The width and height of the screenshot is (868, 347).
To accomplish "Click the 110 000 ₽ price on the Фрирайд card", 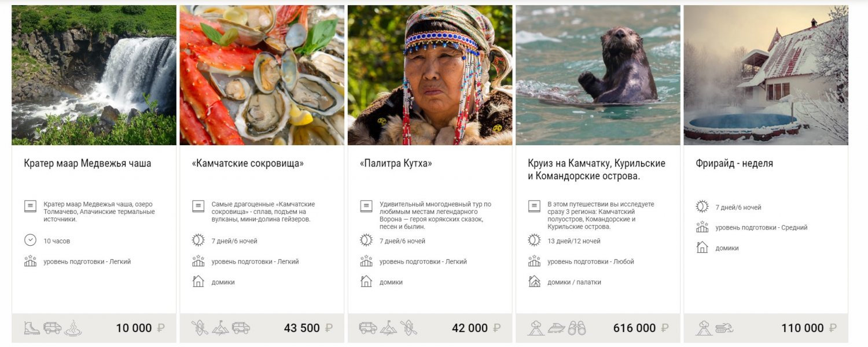I will click(x=802, y=328).
